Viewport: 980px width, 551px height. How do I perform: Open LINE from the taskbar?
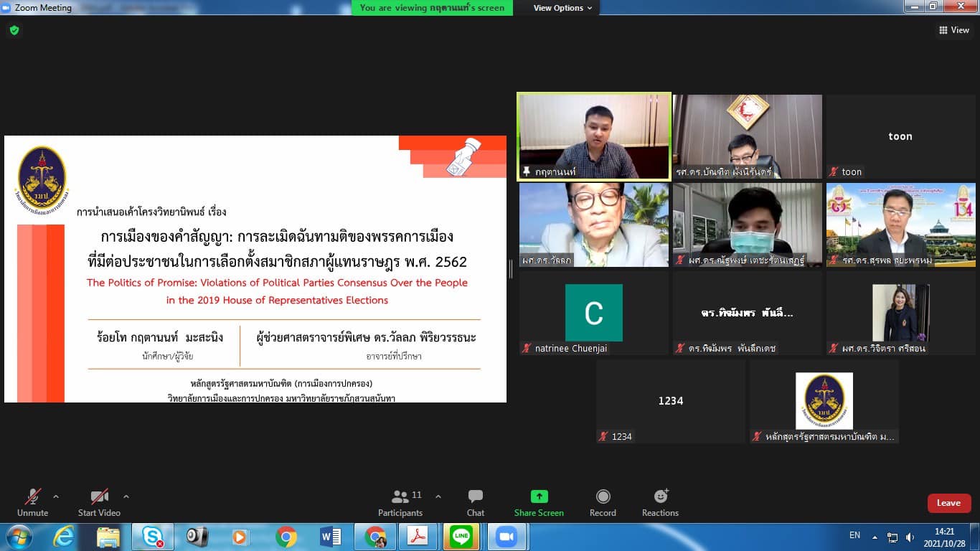461,537
